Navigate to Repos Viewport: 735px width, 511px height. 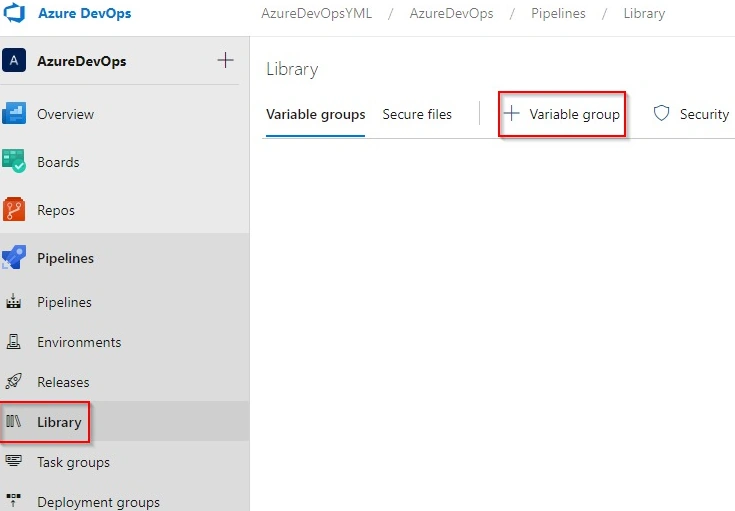[x=56, y=210]
